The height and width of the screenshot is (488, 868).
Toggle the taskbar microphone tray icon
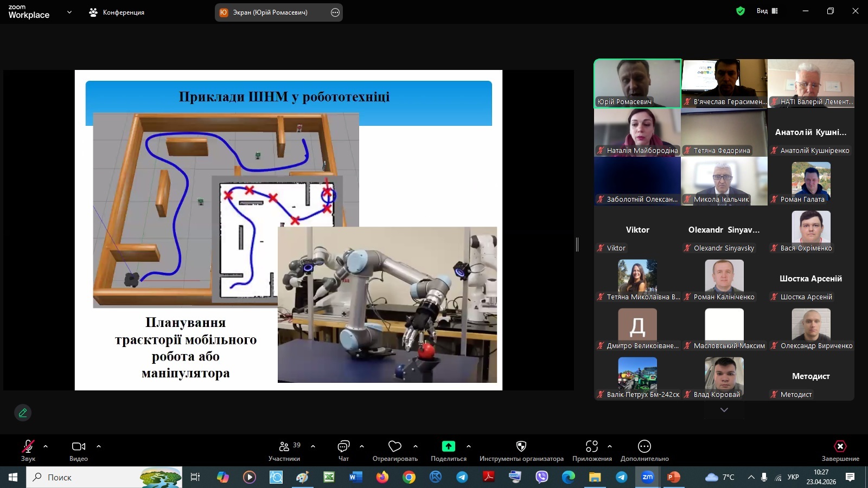[764, 477]
